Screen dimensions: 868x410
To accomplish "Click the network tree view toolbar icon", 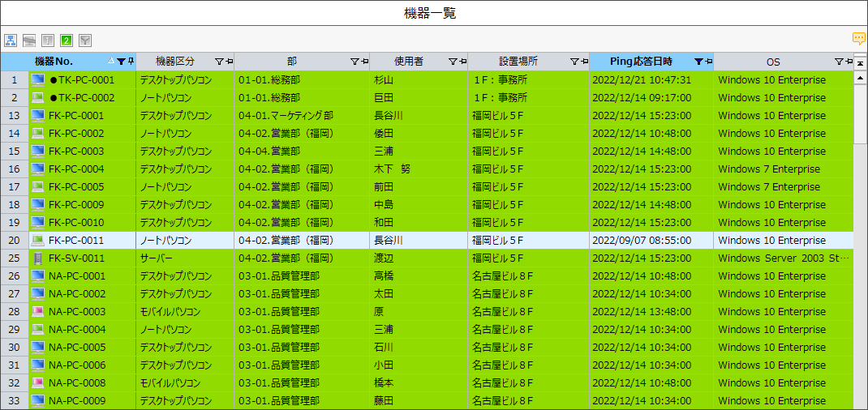I will point(11,40).
